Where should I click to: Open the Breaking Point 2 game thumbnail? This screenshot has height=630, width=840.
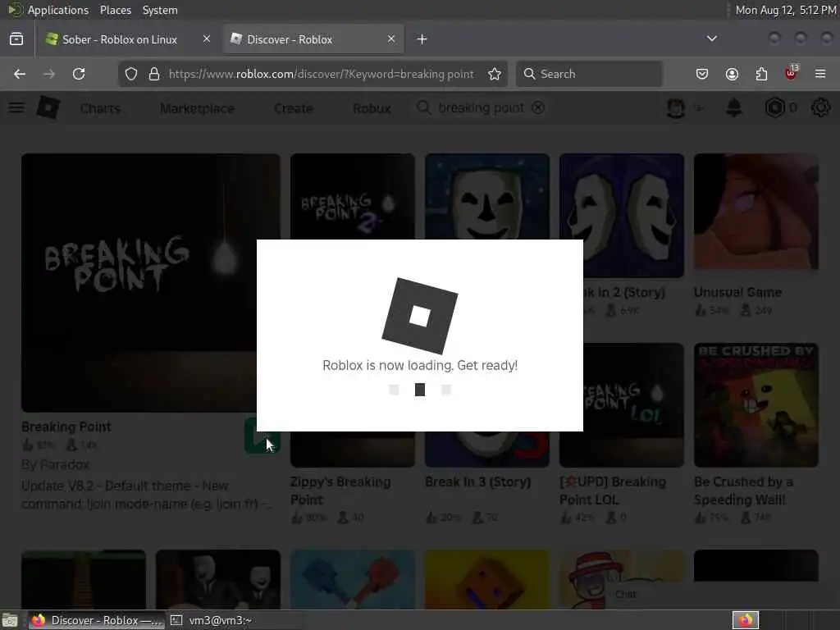[x=353, y=197]
